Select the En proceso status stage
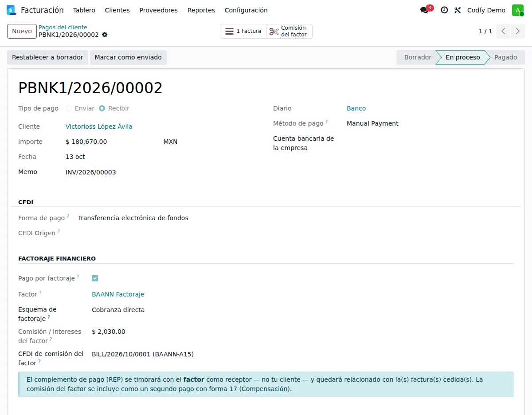 point(462,57)
